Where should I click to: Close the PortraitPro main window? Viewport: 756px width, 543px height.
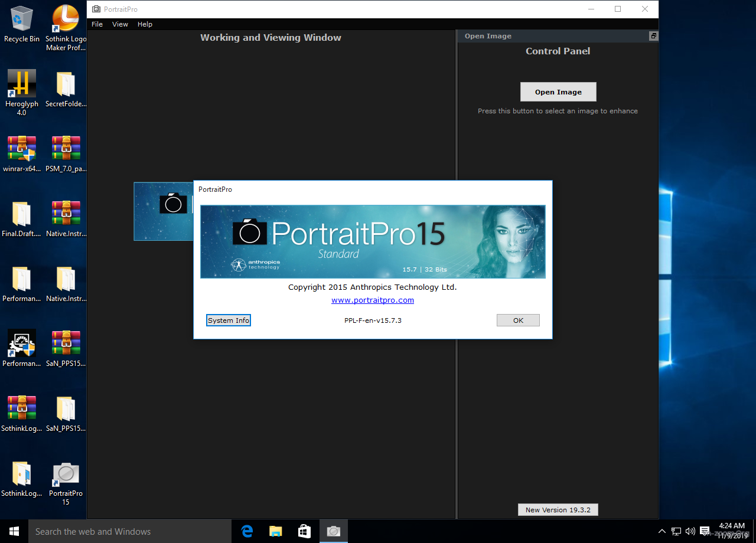pos(645,9)
